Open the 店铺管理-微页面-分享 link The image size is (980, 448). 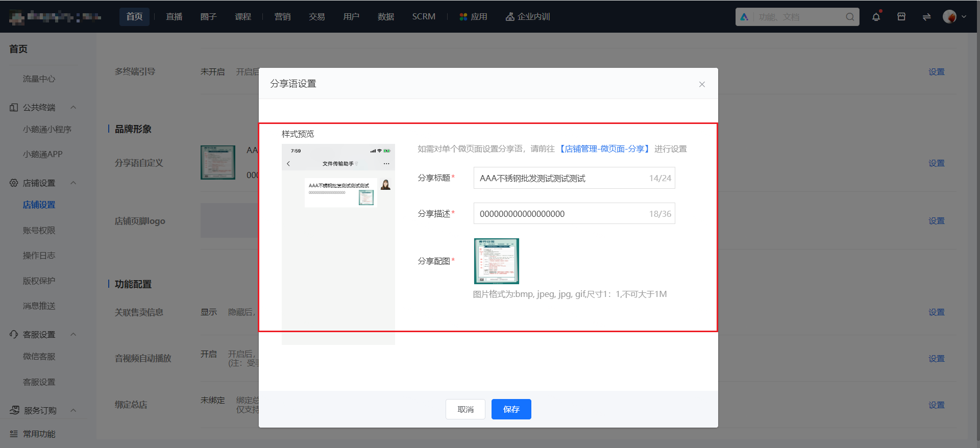tap(604, 148)
